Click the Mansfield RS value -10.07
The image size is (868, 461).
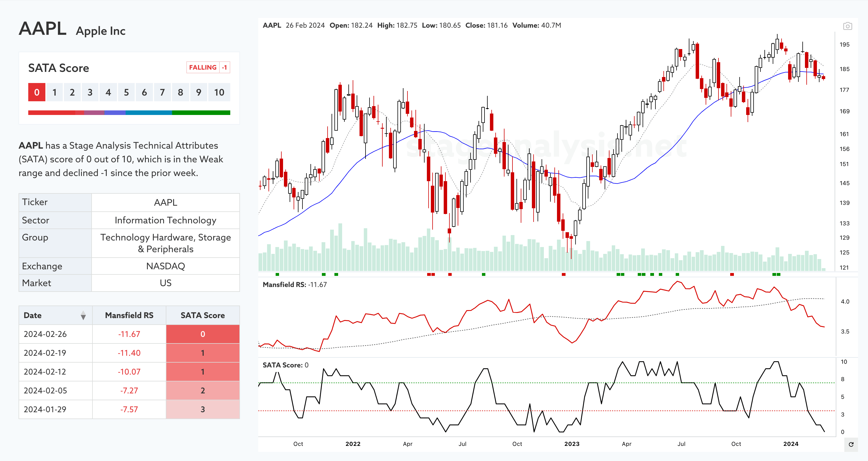click(129, 372)
